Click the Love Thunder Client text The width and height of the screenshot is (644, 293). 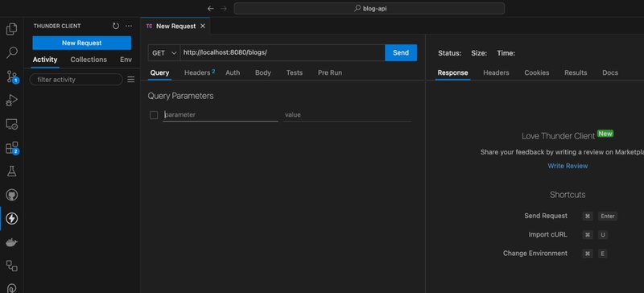[558, 136]
